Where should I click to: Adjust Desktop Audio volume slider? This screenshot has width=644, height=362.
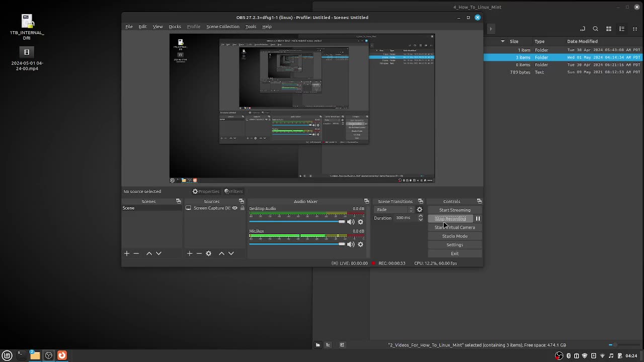coord(297,222)
